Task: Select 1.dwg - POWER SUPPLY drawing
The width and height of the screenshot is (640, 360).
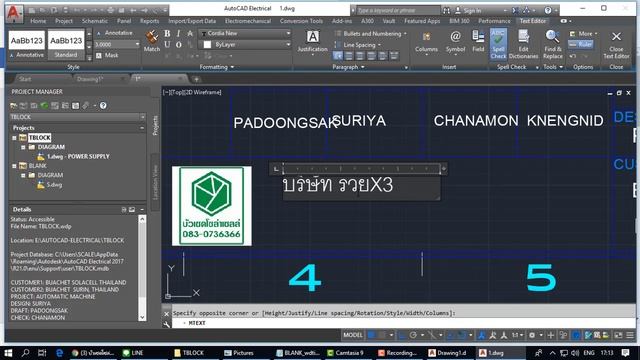Action: (78, 156)
